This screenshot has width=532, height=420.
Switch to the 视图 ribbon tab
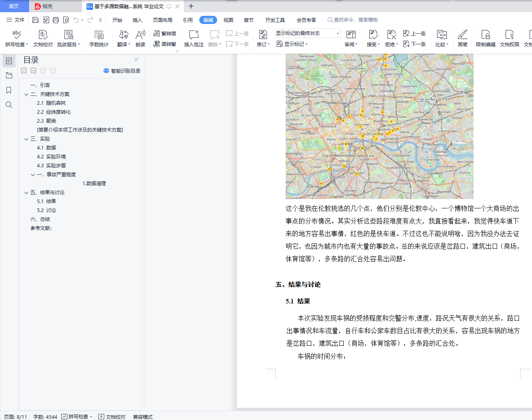228,20
